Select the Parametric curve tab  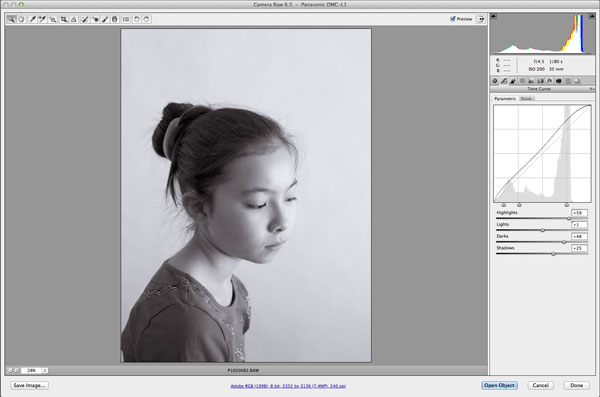[505, 99]
